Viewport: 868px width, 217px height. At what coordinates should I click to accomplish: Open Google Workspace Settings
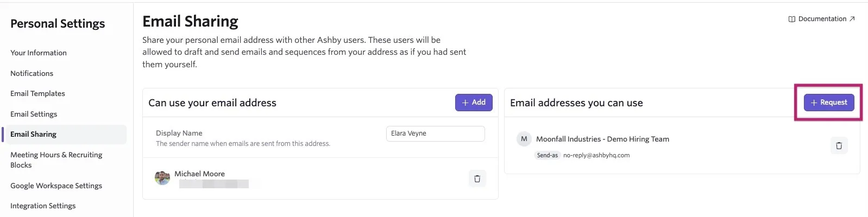[x=56, y=186]
